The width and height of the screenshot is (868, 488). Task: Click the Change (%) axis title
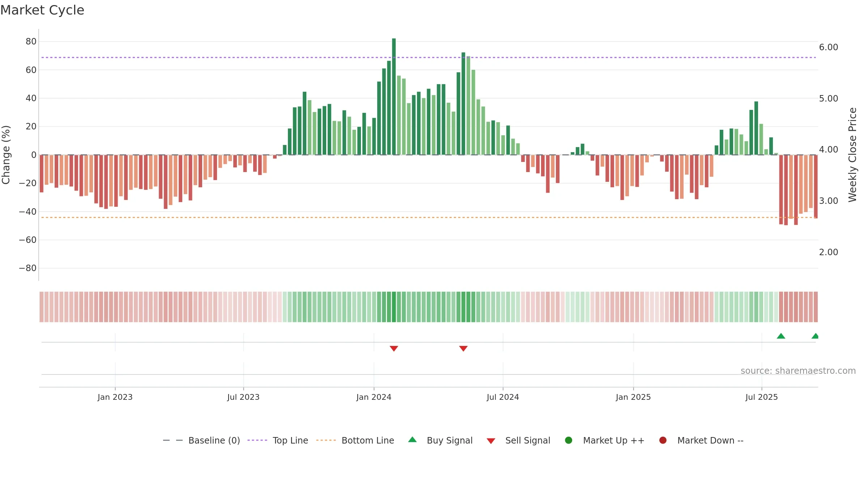(6, 155)
